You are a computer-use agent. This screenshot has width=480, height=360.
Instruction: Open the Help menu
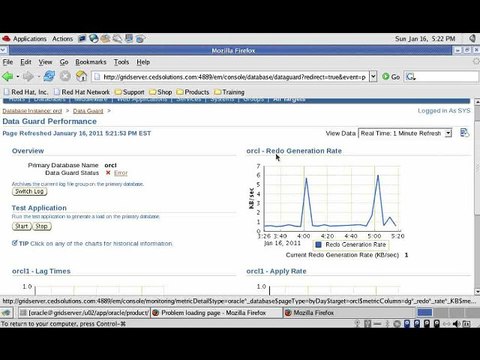(x=143, y=62)
